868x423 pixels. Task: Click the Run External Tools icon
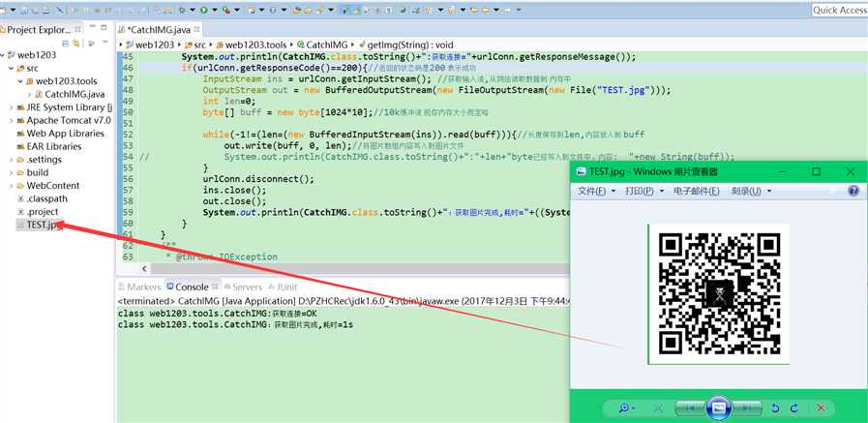coord(226,10)
